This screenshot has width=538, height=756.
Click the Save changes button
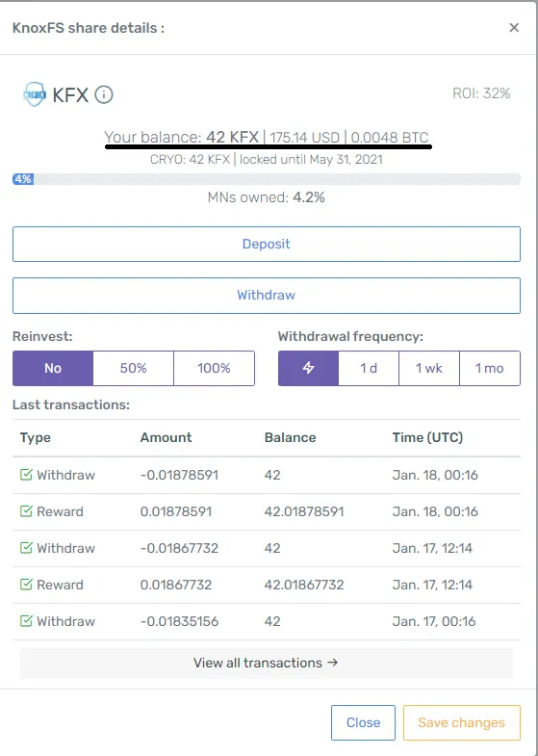pos(461,722)
